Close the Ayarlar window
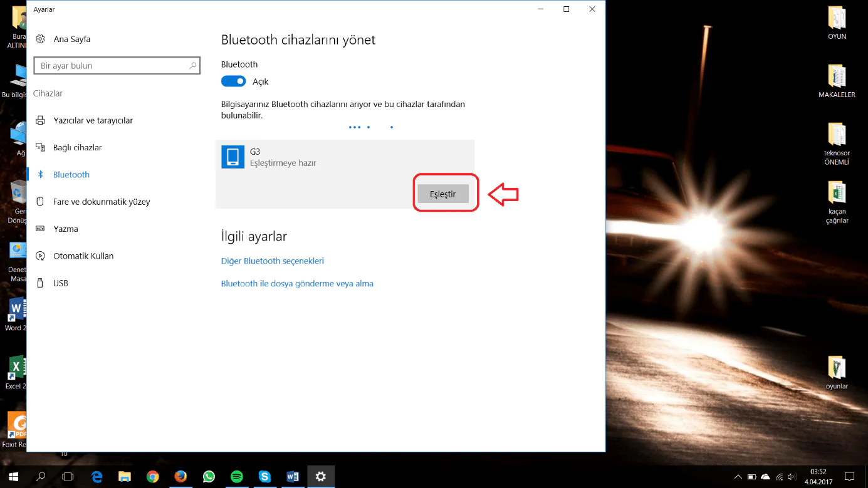 point(592,9)
